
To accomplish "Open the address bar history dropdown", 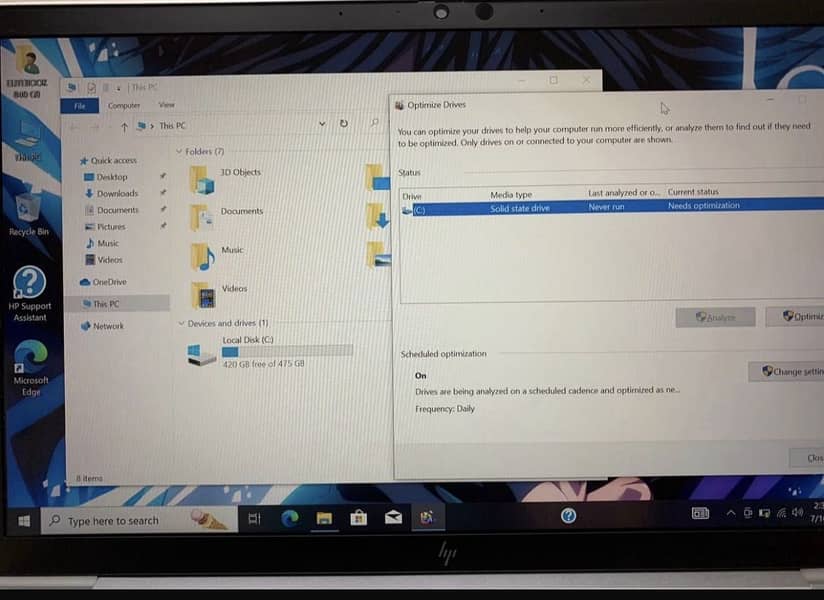I will pos(322,124).
